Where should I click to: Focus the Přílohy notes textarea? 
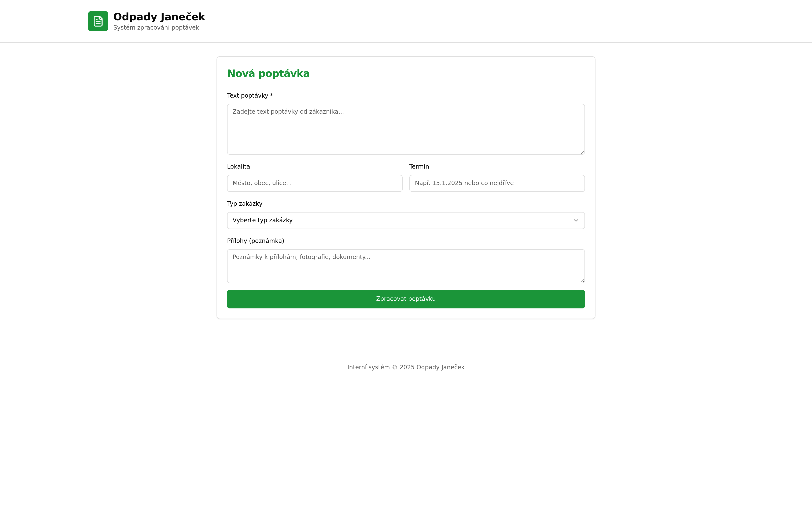(x=406, y=266)
